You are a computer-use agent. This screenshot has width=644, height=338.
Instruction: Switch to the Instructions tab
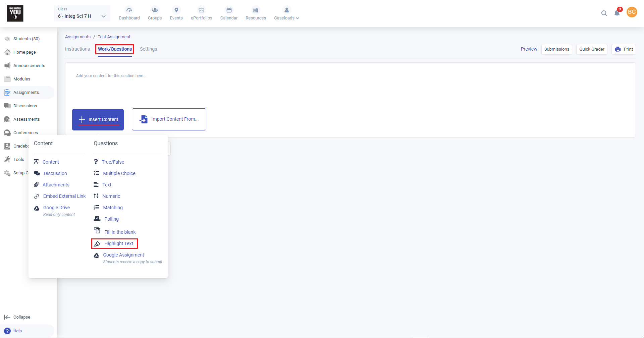[77, 49]
